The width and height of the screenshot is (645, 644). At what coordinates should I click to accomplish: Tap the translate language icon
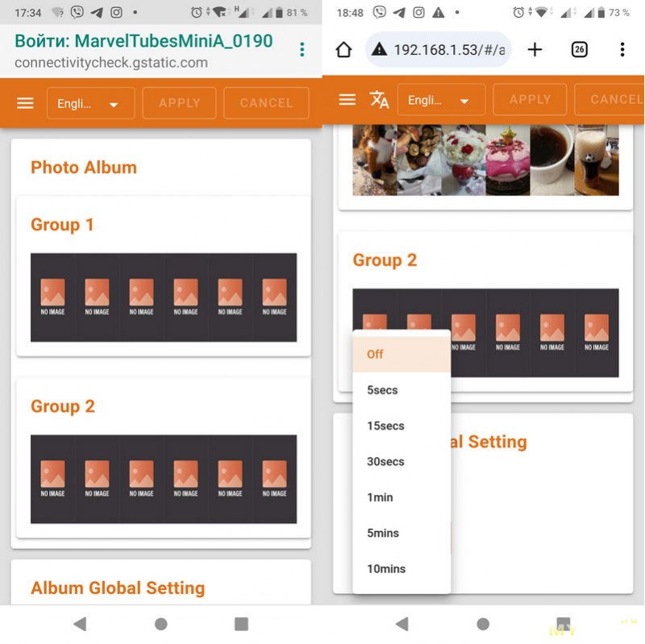pos(379,100)
